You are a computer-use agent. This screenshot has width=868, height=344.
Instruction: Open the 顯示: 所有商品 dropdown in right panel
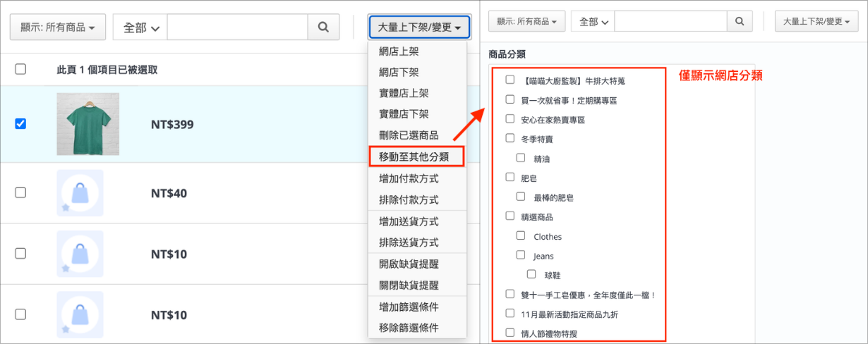click(x=526, y=21)
